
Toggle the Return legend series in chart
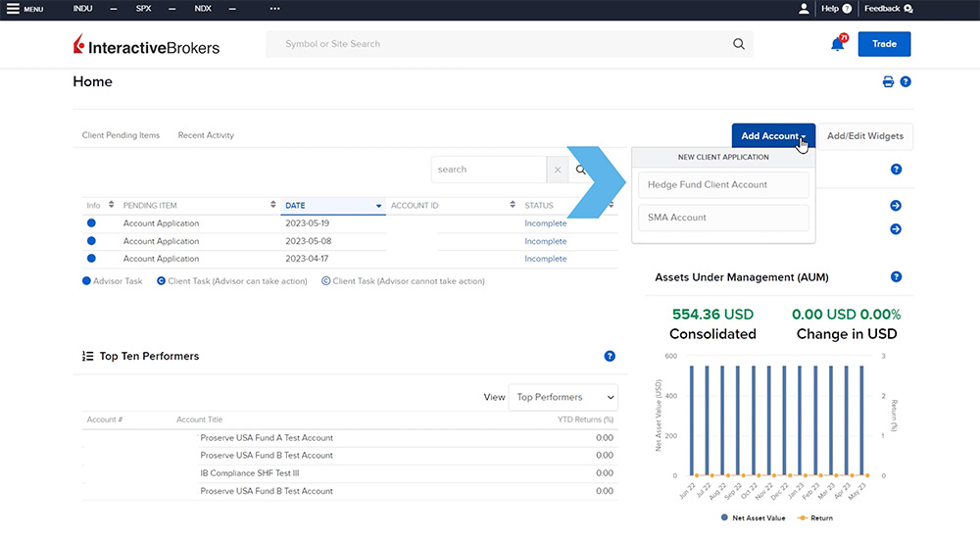tap(819, 517)
